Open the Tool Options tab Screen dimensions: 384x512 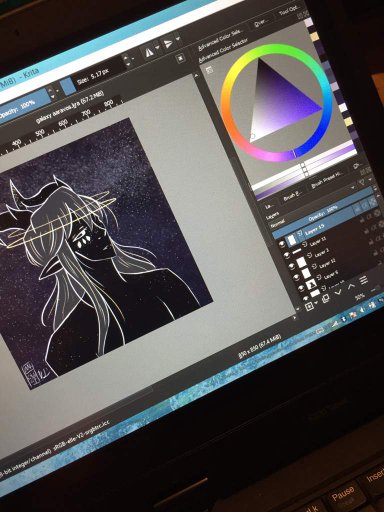pyautogui.click(x=289, y=11)
